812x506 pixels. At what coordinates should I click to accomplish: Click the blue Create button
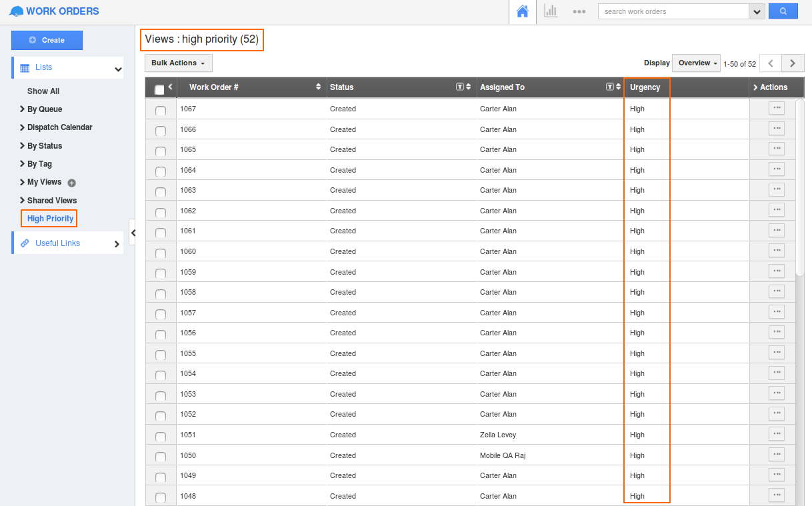pos(47,40)
